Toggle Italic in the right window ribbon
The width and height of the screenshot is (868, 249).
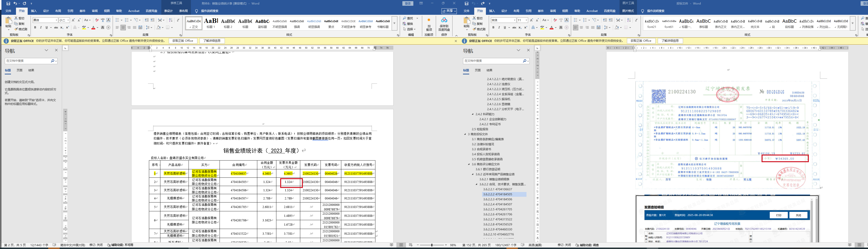(x=499, y=28)
